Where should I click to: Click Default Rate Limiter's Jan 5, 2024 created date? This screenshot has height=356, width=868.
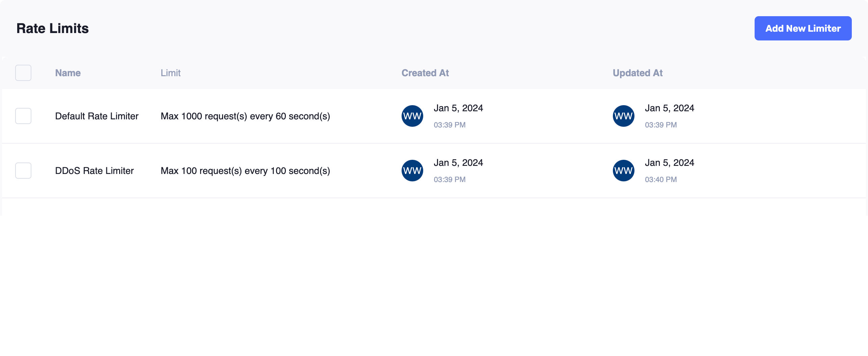(x=458, y=108)
